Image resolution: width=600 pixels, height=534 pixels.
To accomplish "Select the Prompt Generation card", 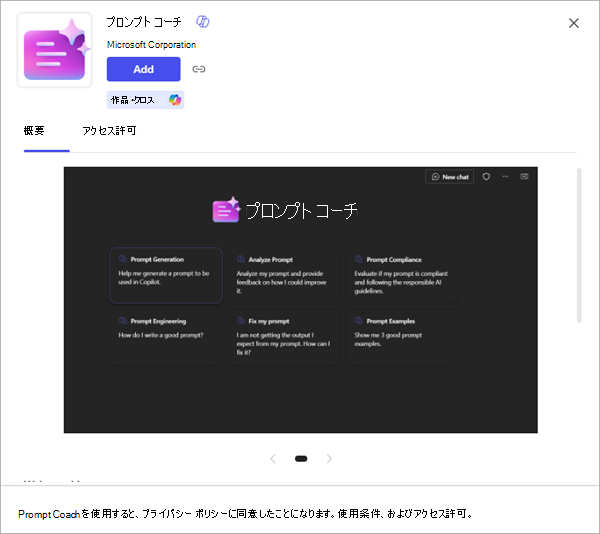I will pos(166,276).
